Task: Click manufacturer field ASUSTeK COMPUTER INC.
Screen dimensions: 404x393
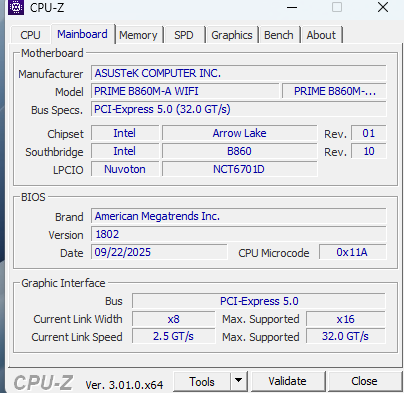Action: pyautogui.click(x=239, y=73)
